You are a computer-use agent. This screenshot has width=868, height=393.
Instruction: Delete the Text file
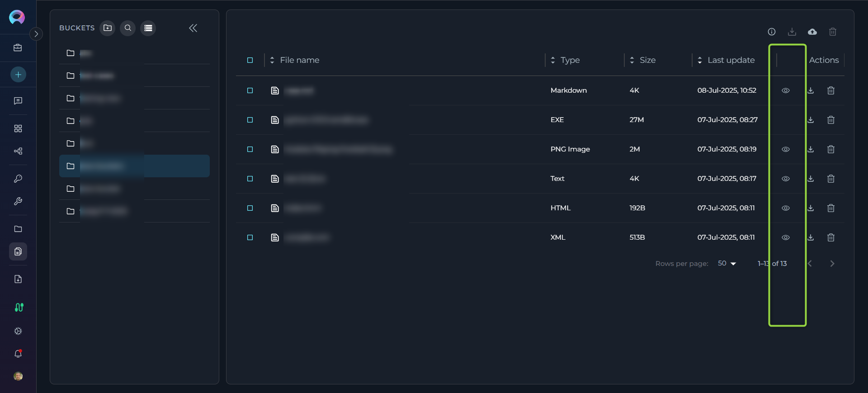coord(831,179)
